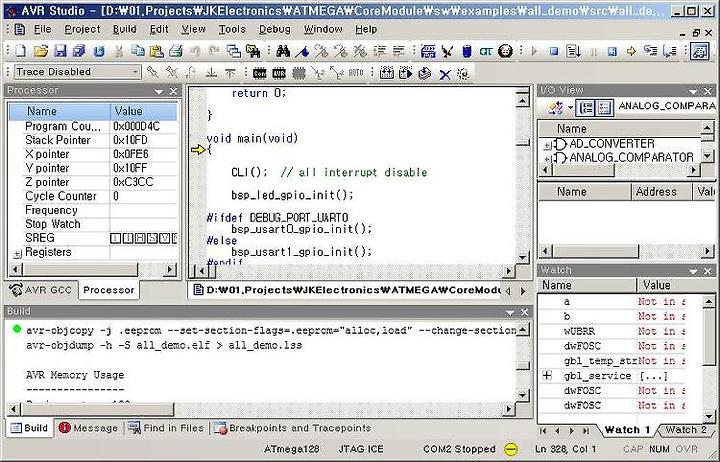
Task: Click the Program Counter value 0x000D4C
Action: (137, 127)
